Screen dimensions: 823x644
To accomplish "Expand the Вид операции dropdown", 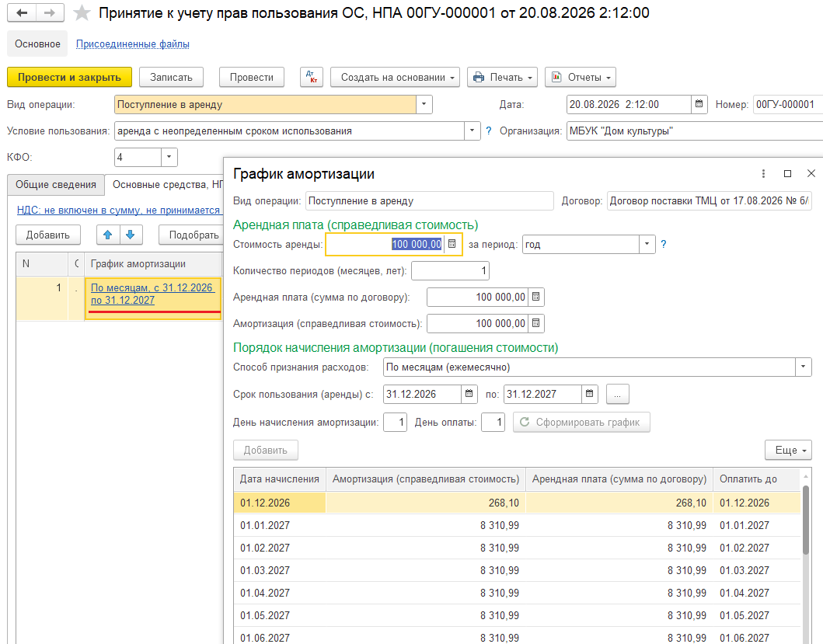I will tap(424, 104).
